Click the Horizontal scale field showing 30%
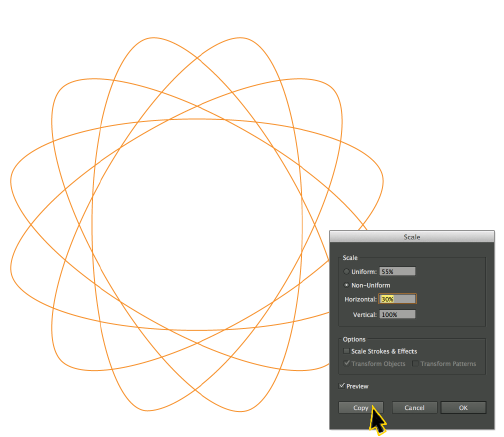Image resolution: width=504 pixels, height=437 pixels. pos(397,299)
